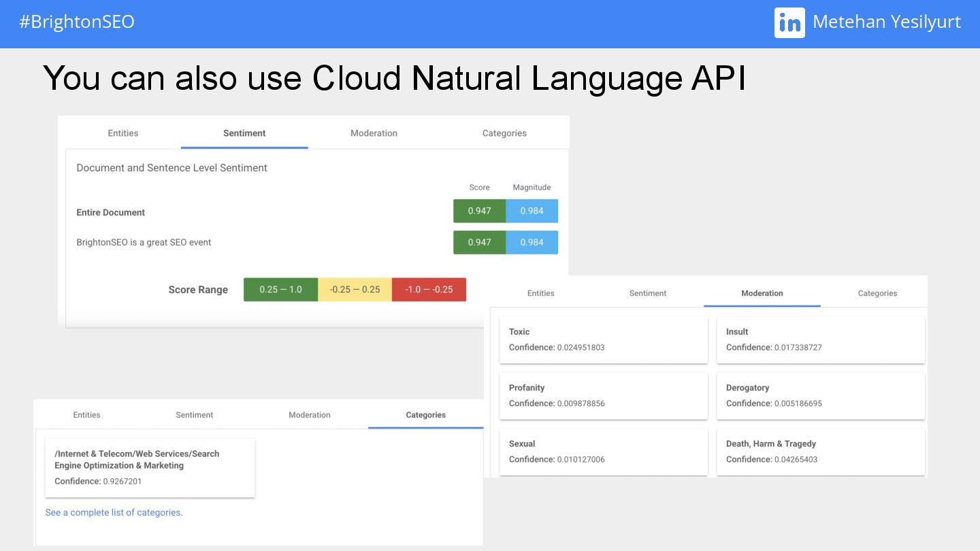Click green 0.25 — 1.0 range swatch
This screenshot has height=551, width=980.
tap(281, 289)
